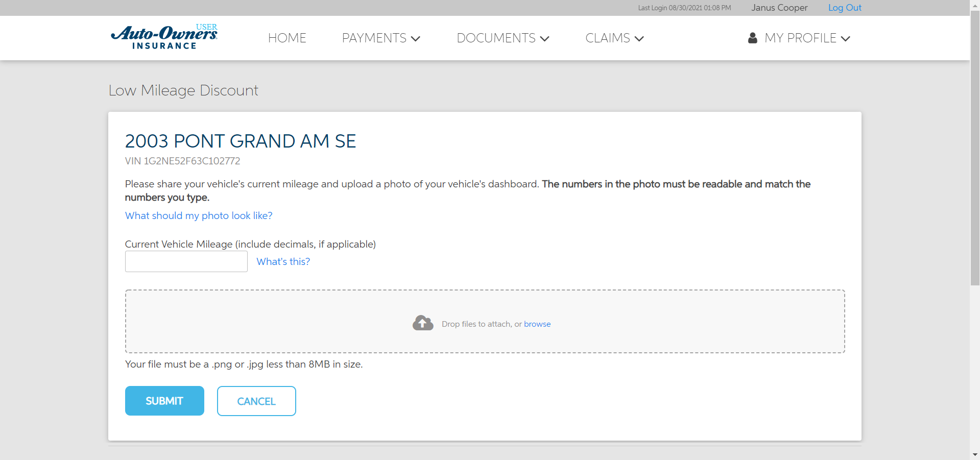Click the page vertical scrollbar thumb
This screenshot has height=460, width=980.
point(975,148)
